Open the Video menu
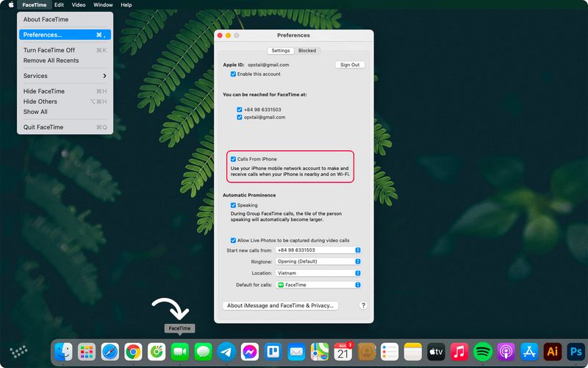This screenshot has width=588, height=368. [79, 5]
